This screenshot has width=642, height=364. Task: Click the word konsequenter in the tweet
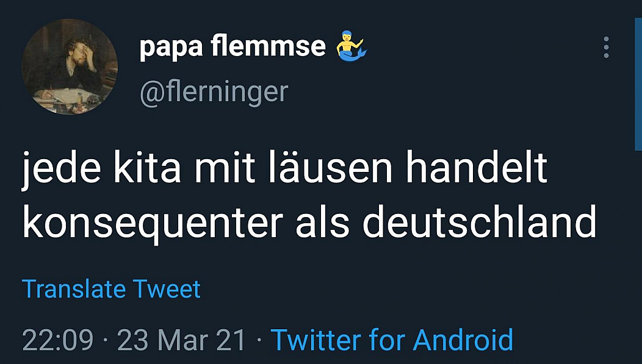tap(153, 221)
